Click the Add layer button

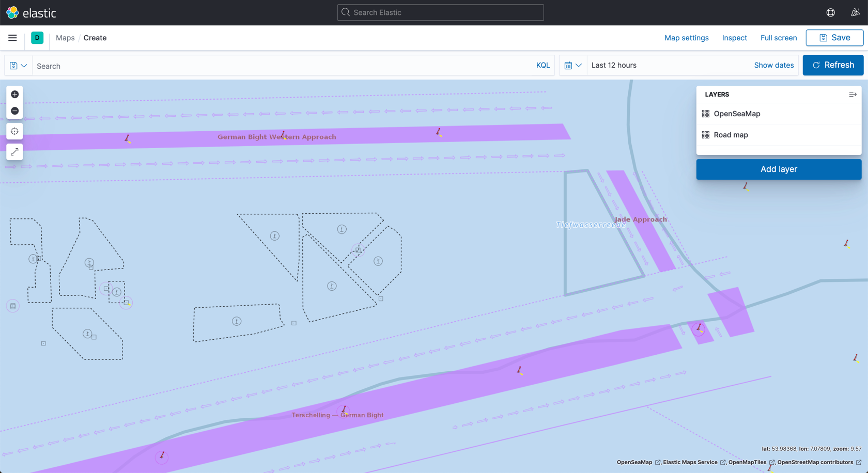[778, 169]
